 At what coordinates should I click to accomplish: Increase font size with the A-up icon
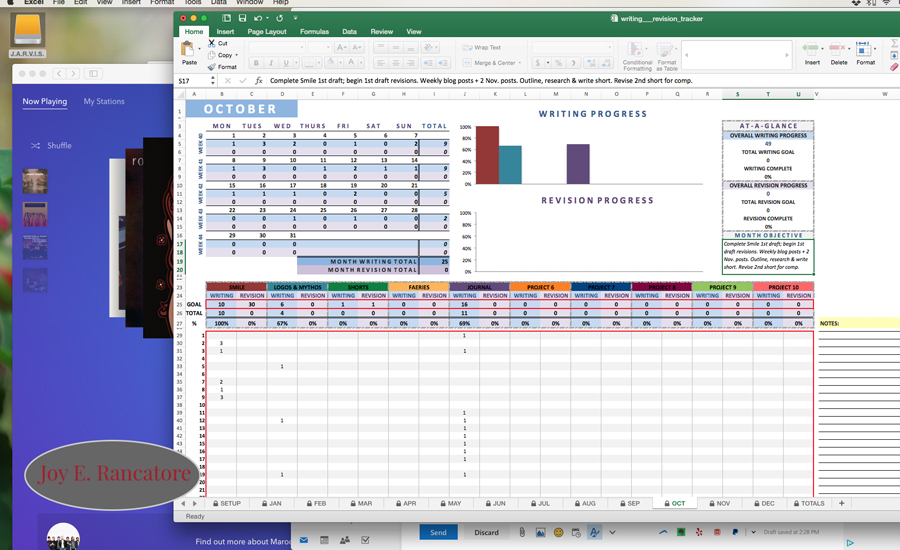coord(342,48)
